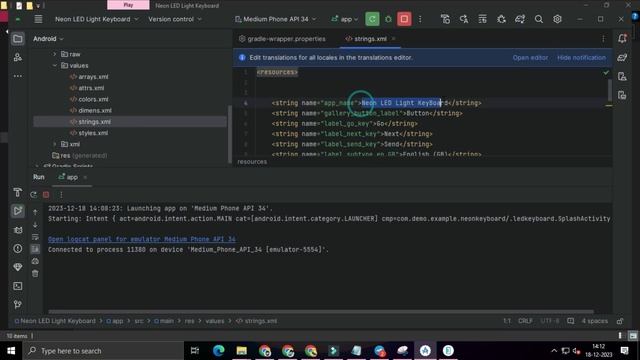640x360 pixels.
Task: Open more run actions kebab menu
Action: (420, 19)
